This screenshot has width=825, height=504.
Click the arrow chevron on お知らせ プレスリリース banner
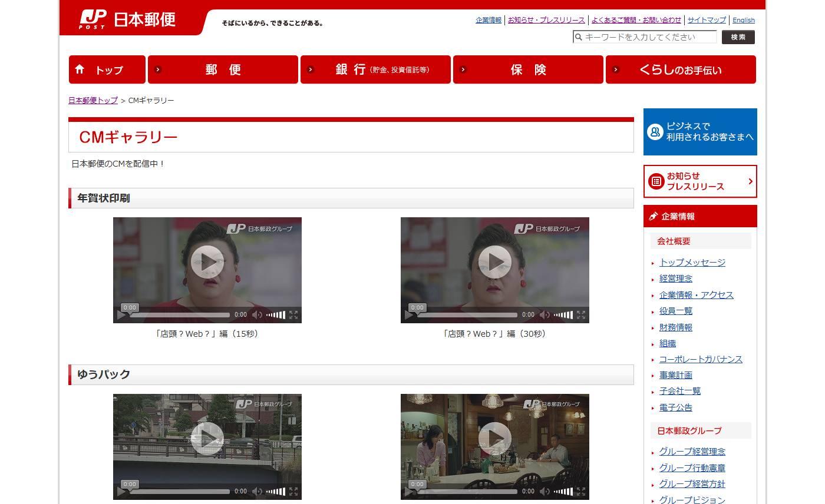[x=750, y=181]
